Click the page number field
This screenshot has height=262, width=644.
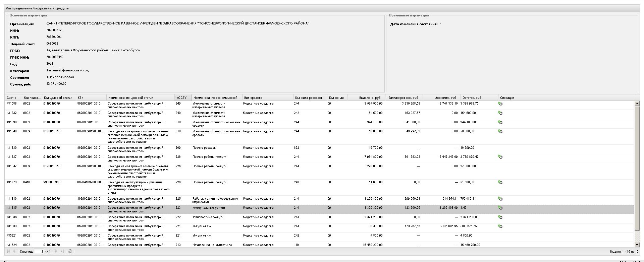(x=39, y=251)
